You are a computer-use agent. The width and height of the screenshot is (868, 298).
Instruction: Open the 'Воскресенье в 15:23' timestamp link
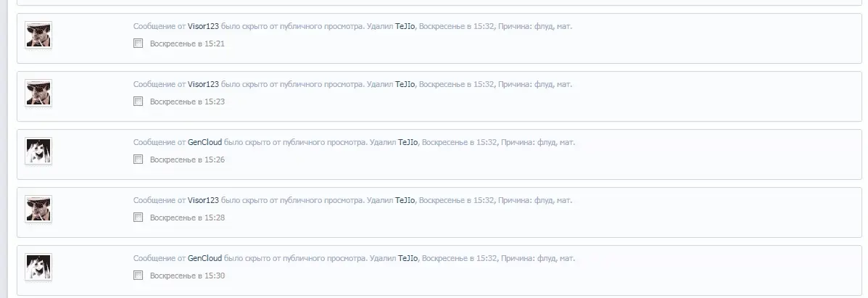pos(187,102)
